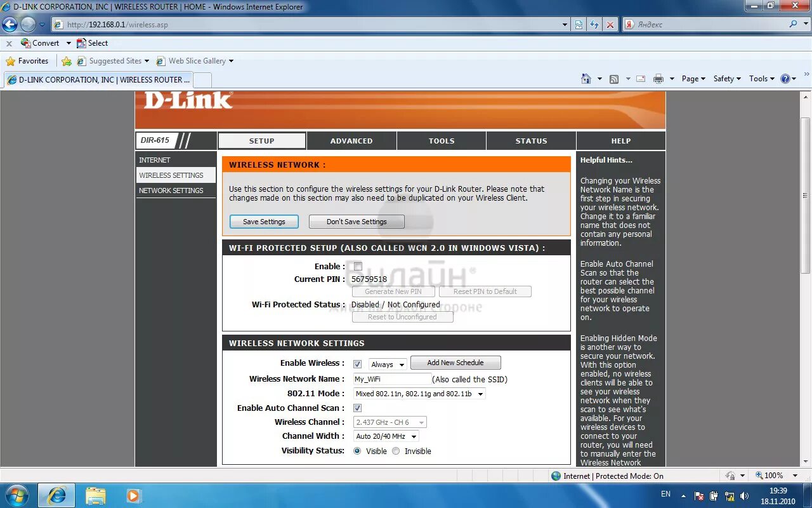
Task: Open WIRELESS SETTINGS in sidebar
Action: pyautogui.click(x=176, y=175)
